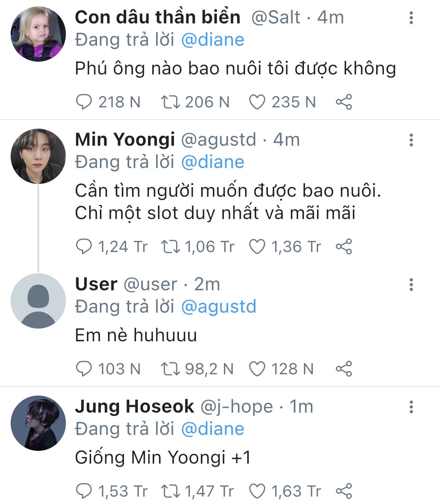Open more options on Jung Hoseok's tweet
Viewport: 440px width, 504px height.
click(x=411, y=407)
